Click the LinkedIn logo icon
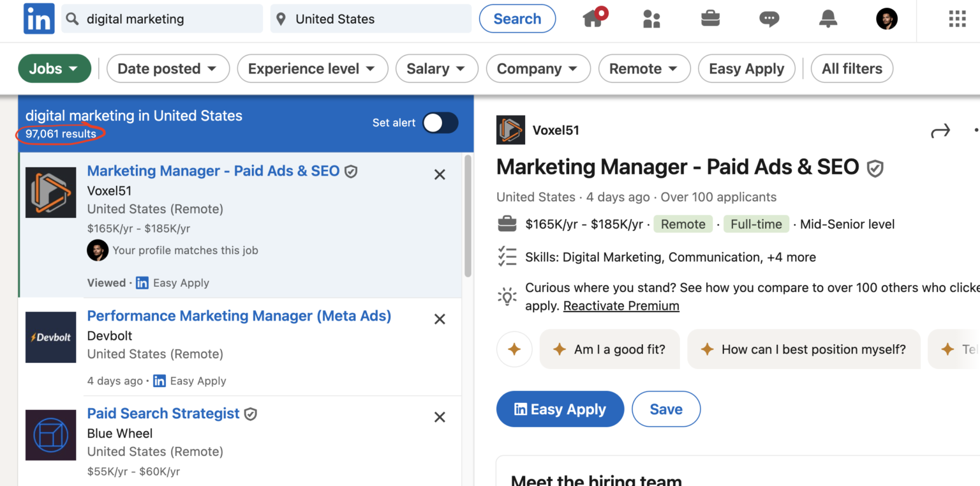This screenshot has height=486, width=980. (39, 19)
